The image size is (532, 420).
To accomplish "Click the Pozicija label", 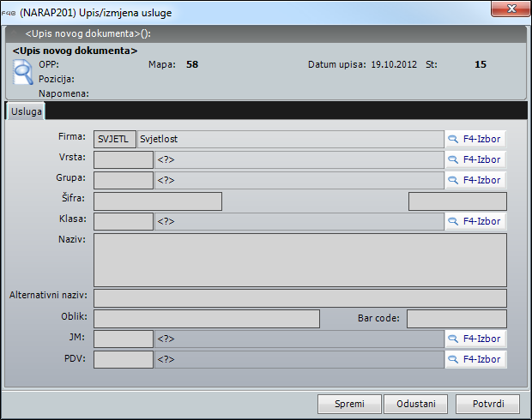I will [x=57, y=79].
